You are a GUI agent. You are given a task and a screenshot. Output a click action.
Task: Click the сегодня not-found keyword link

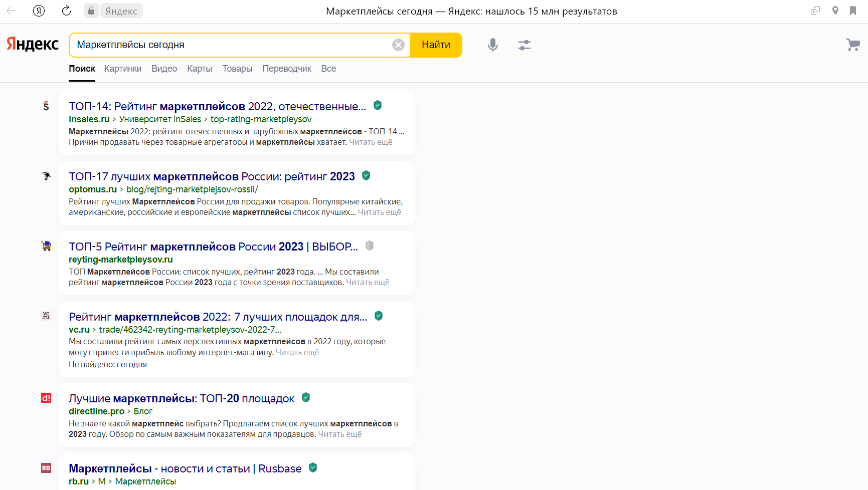(x=132, y=365)
